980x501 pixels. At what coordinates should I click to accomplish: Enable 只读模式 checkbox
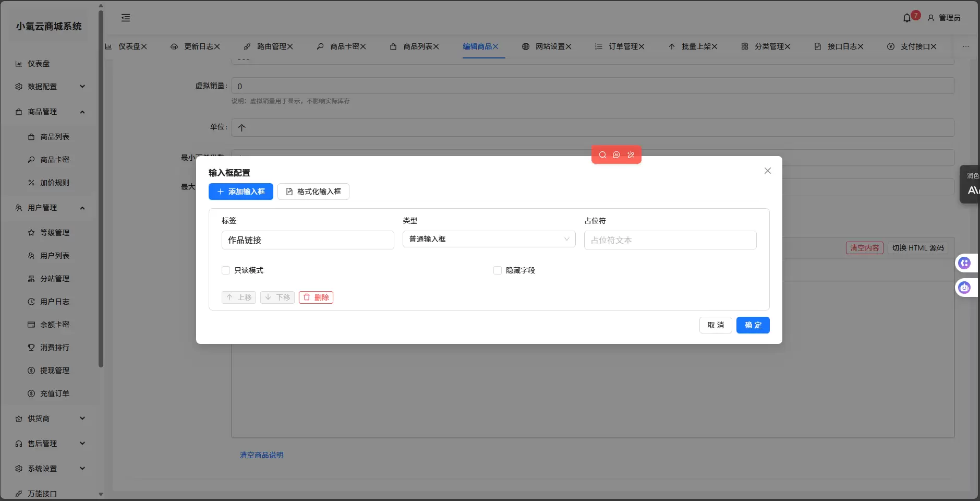(226, 270)
